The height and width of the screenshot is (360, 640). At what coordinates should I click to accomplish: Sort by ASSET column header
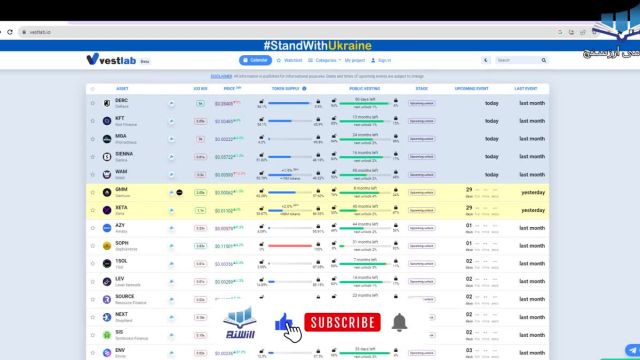pyautogui.click(x=122, y=89)
